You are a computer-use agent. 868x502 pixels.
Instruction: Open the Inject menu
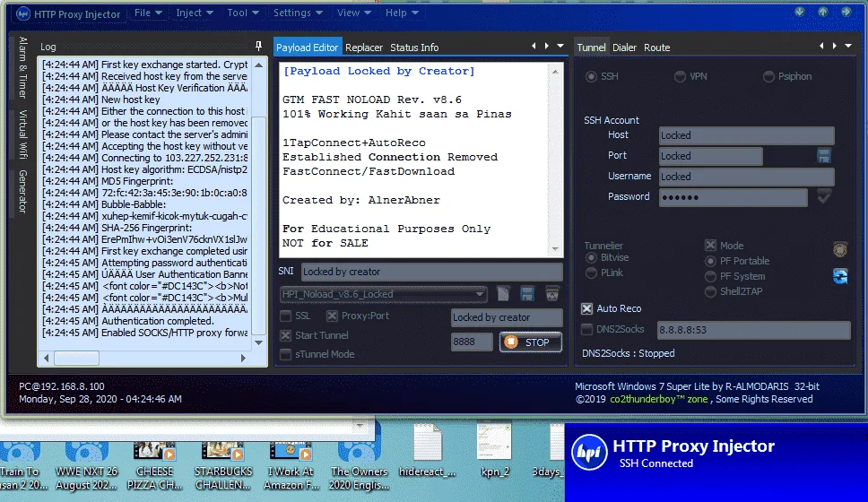[x=195, y=13]
